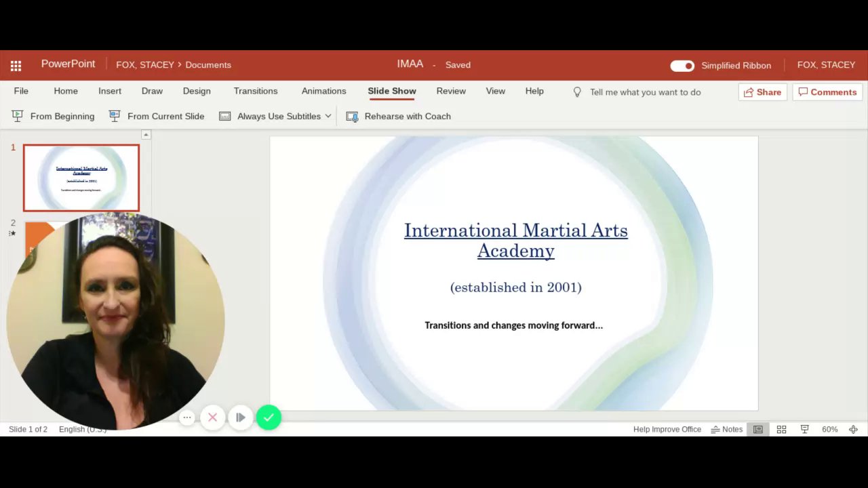This screenshot has height=488, width=868.
Task: Select the Draw tab
Action: pyautogui.click(x=152, y=91)
